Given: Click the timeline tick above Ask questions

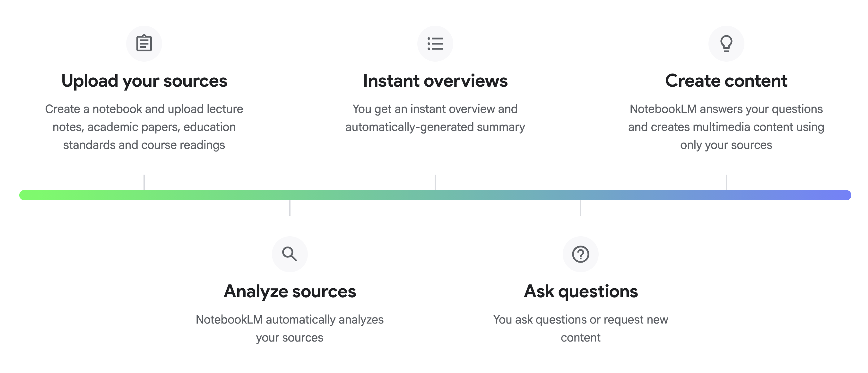Looking at the screenshot, I should click(580, 208).
